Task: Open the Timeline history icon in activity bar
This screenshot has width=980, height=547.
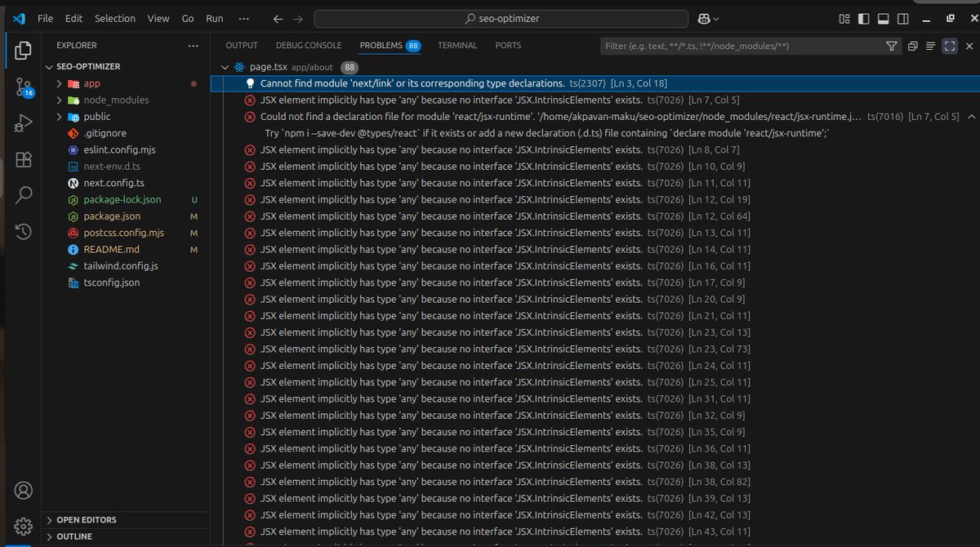Action: click(24, 231)
